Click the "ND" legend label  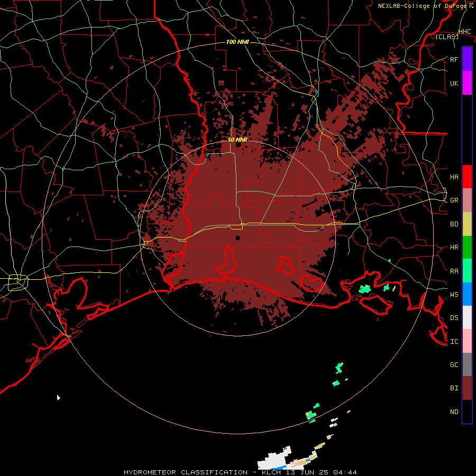click(x=454, y=412)
